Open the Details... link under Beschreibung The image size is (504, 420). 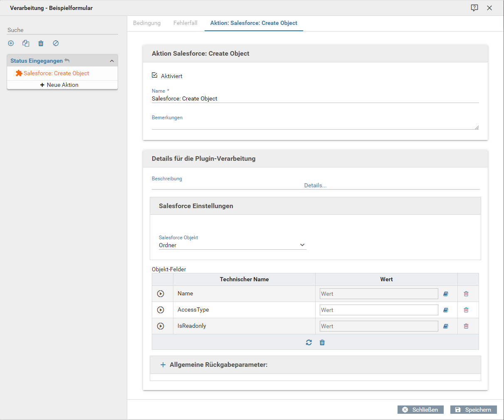click(x=315, y=185)
